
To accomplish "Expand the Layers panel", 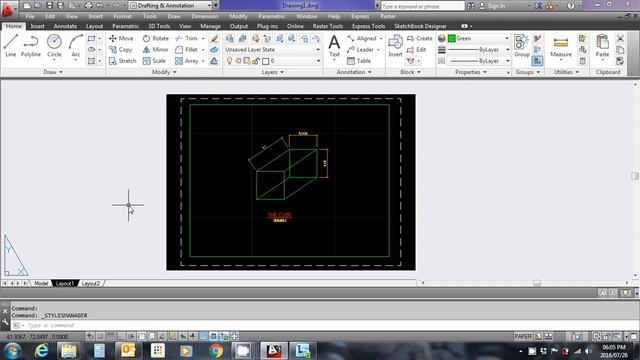I will (272, 72).
